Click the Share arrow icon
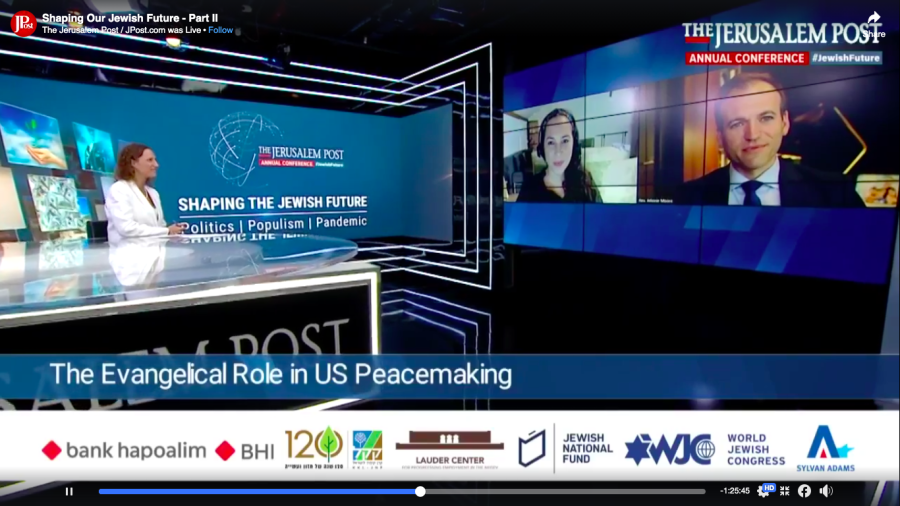 (874, 19)
